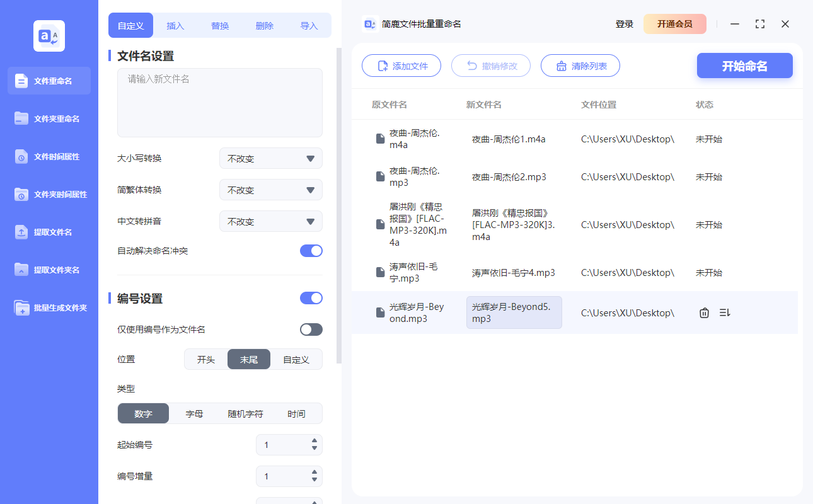Enable 仅使用编号作为文件名
Image resolution: width=813 pixels, height=504 pixels.
[x=311, y=329]
